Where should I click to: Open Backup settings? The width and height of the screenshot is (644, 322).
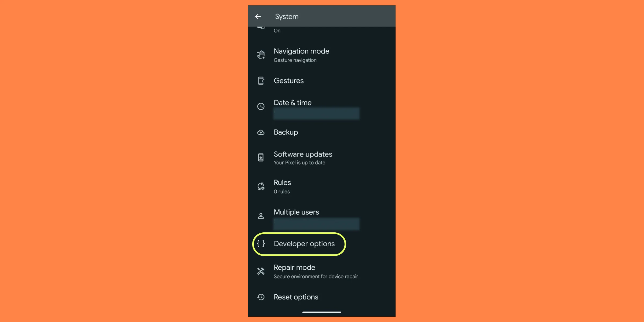(286, 132)
